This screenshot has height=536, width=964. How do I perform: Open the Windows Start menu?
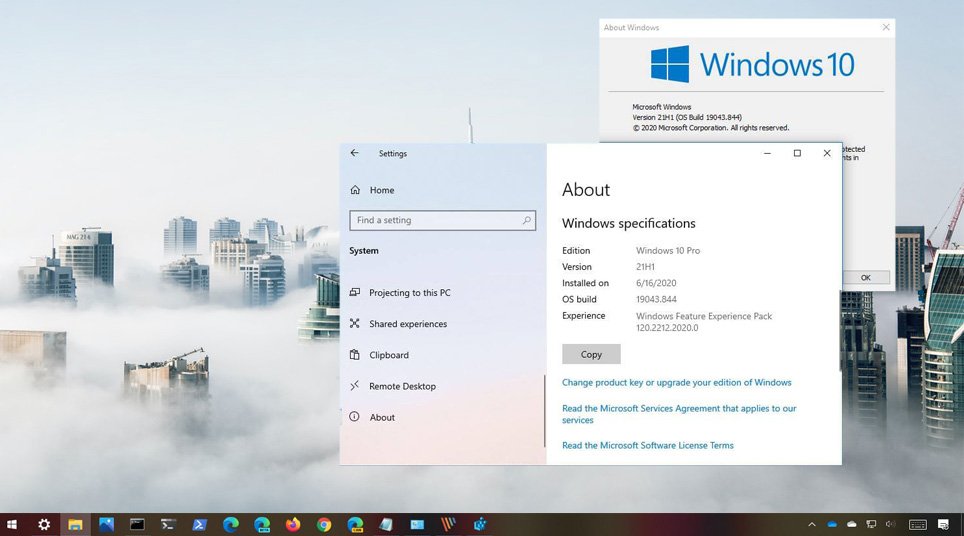12,524
